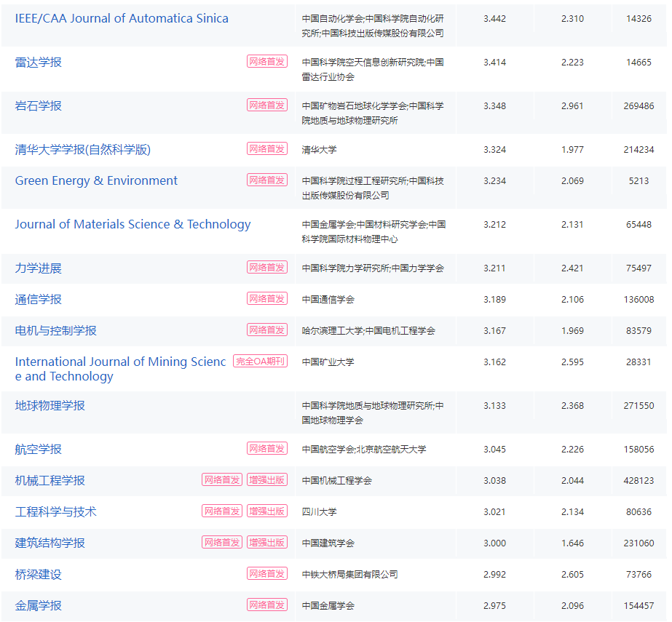Select the value 3.045 in the 航空学报 row
Viewport: 672px width, 622px height.
point(494,450)
